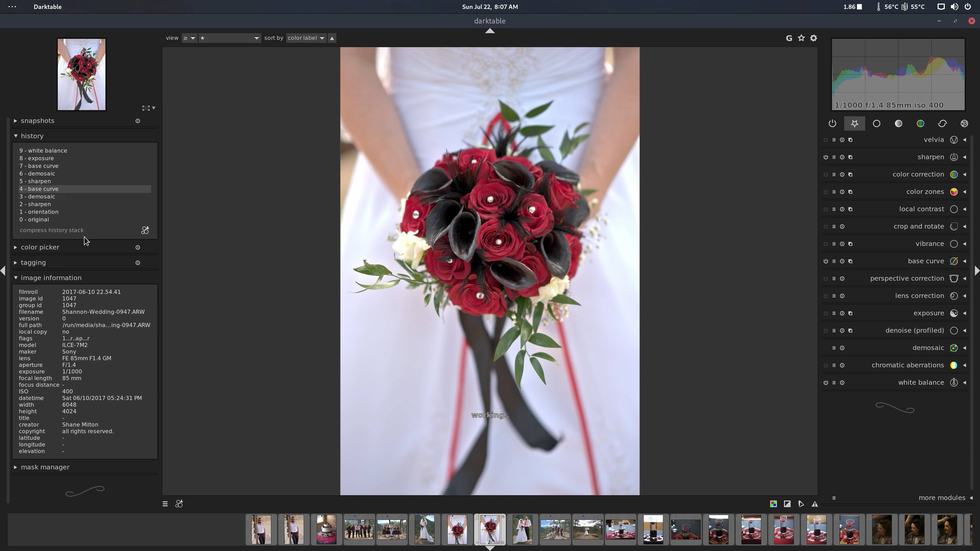The width and height of the screenshot is (980, 551).
Task: Switch the sharpen module off
Action: [x=826, y=157]
